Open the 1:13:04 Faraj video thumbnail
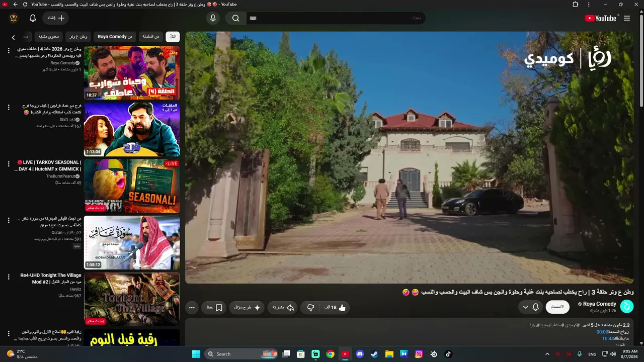This screenshot has height=362, width=644. (x=132, y=129)
